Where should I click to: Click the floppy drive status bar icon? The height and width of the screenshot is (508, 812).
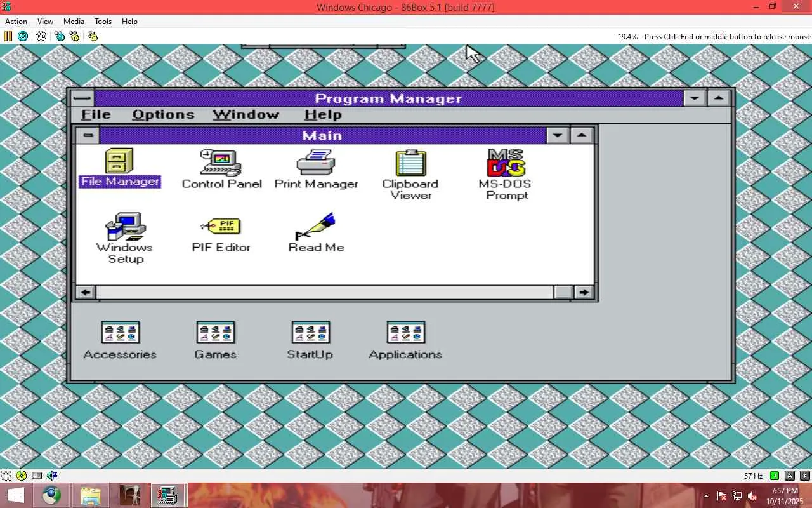tap(6, 476)
